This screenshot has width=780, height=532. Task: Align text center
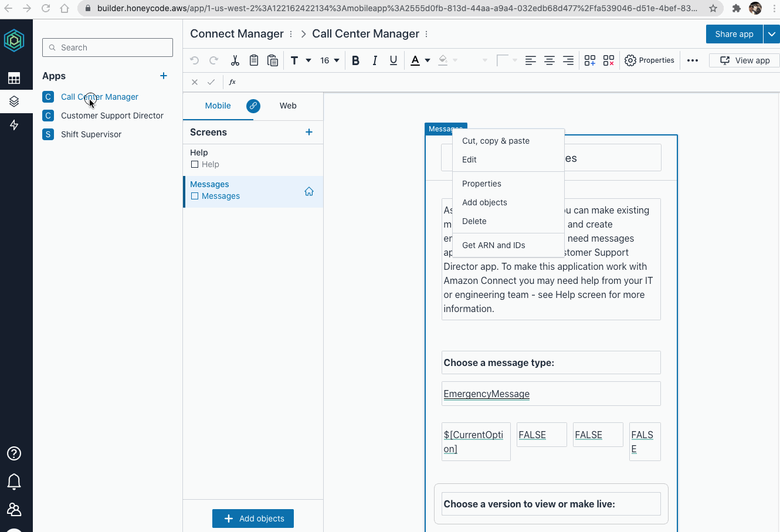click(550, 60)
